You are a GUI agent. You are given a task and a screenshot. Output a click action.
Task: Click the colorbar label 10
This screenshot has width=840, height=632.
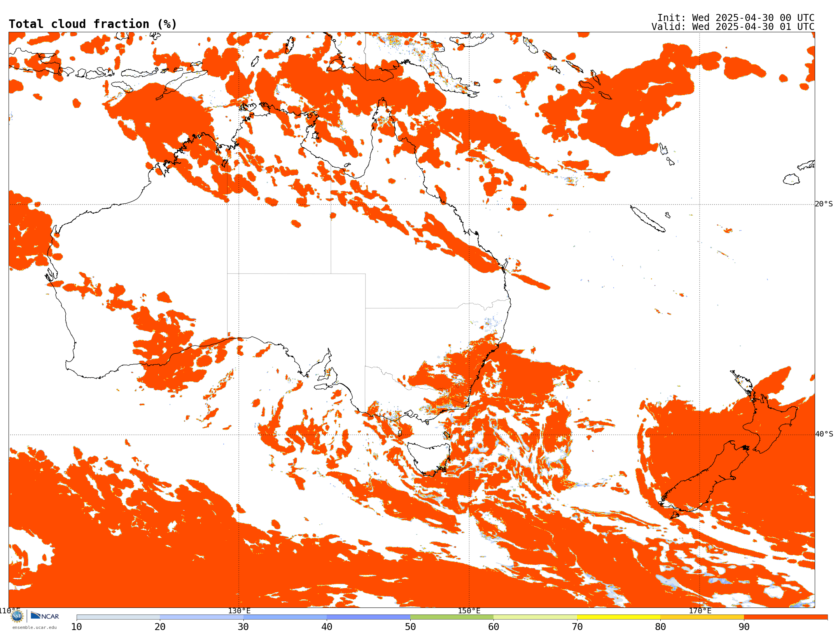(x=77, y=627)
